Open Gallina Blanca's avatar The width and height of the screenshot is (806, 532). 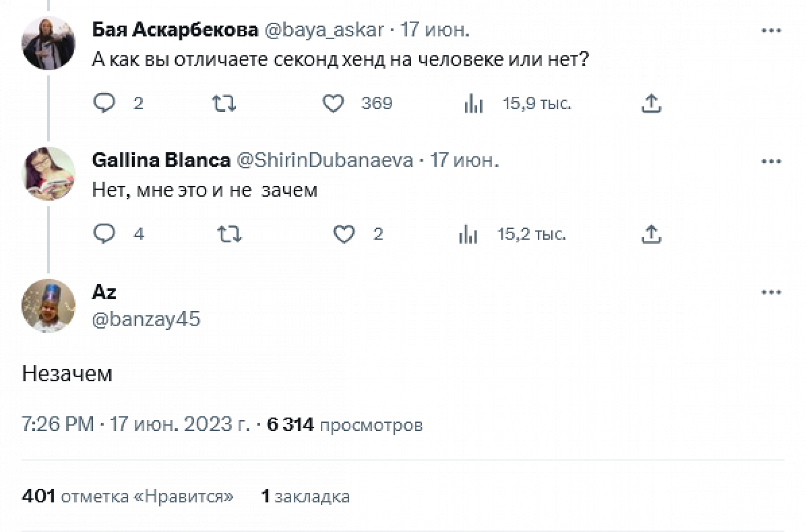tap(48, 174)
